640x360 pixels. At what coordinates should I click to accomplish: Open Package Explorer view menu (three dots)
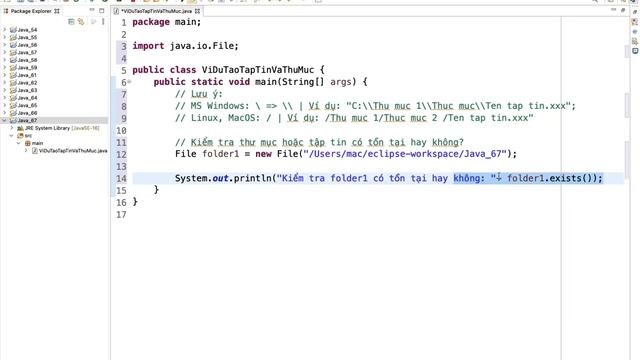[103, 22]
